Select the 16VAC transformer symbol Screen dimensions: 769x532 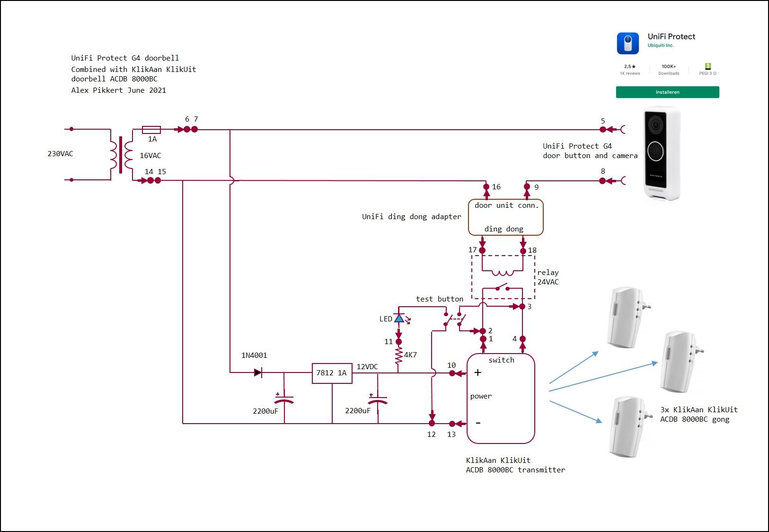[x=121, y=155]
